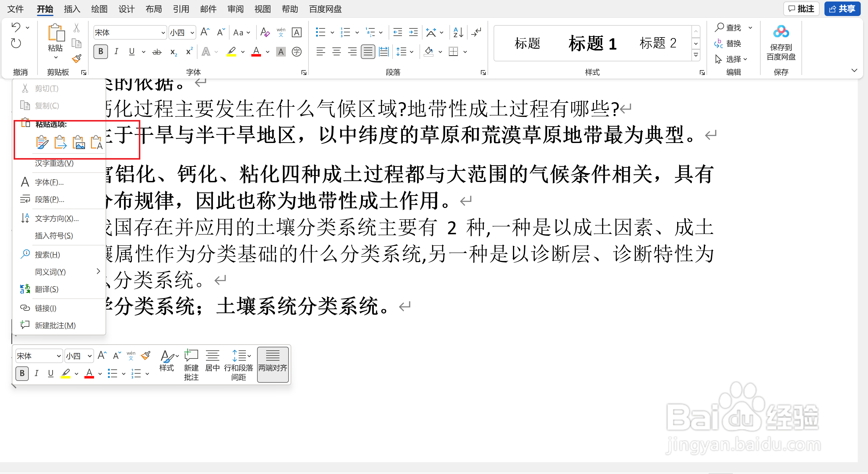Apply red font color in mini toolbar
The height and width of the screenshot is (474, 868).
coord(89,373)
